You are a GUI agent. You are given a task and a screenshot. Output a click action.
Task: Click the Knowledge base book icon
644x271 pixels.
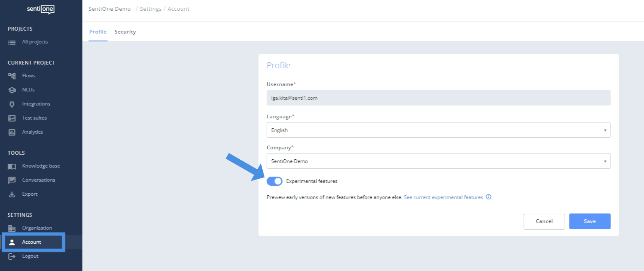12,166
